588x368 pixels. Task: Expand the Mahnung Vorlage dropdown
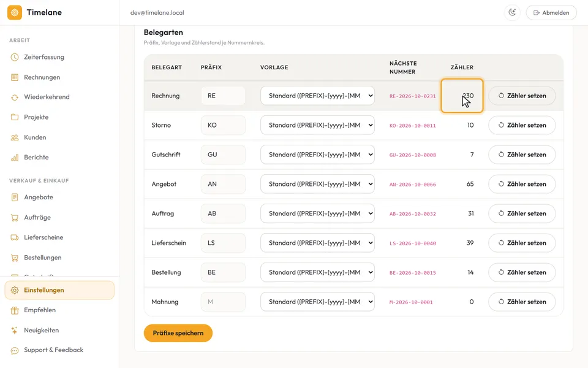pyautogui.click(x=317, y=302)
